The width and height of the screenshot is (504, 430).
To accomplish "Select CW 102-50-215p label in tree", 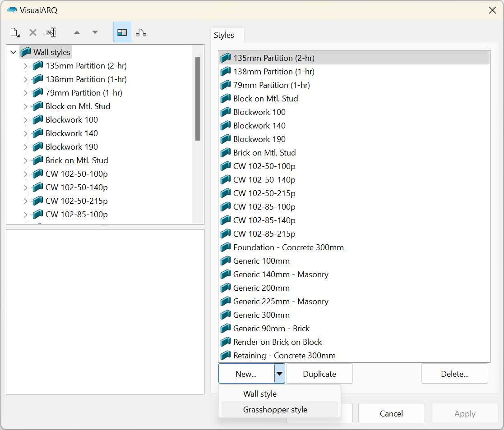I will pos(77,201).
